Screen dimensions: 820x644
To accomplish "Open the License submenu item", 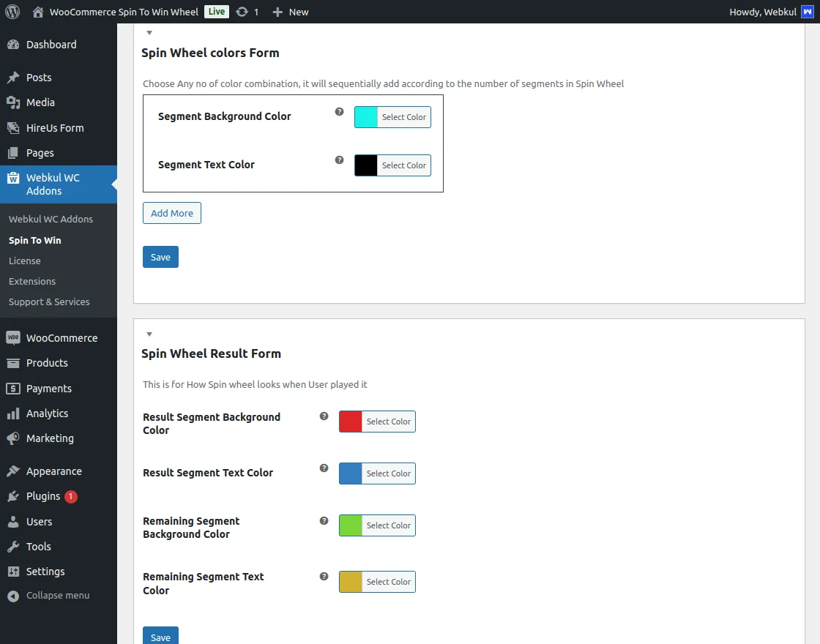I will tap(25, 261).
